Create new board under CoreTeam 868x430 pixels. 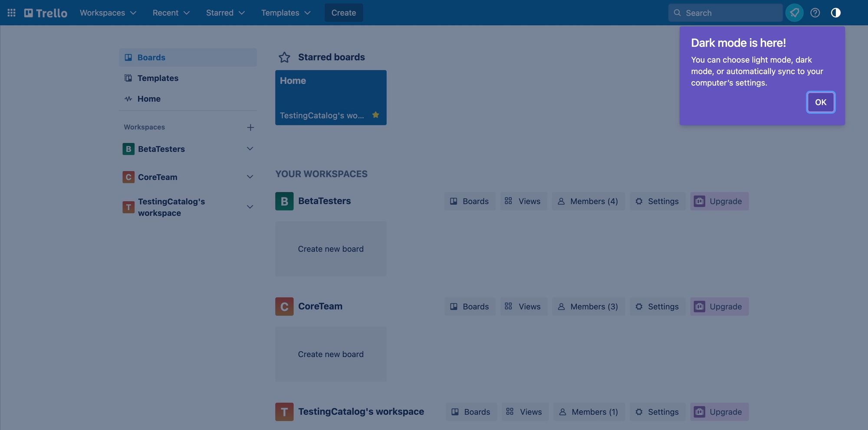331,355
